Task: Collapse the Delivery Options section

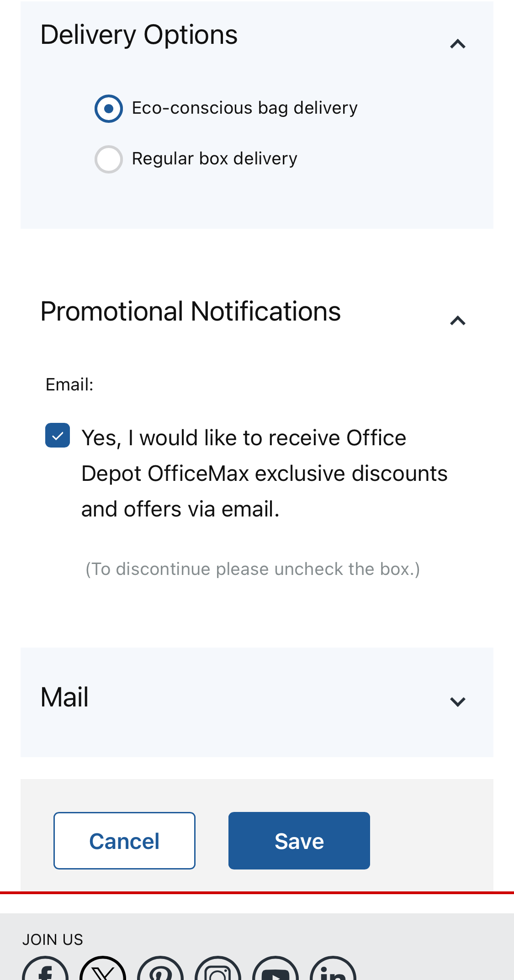Action: coord(458,43)
